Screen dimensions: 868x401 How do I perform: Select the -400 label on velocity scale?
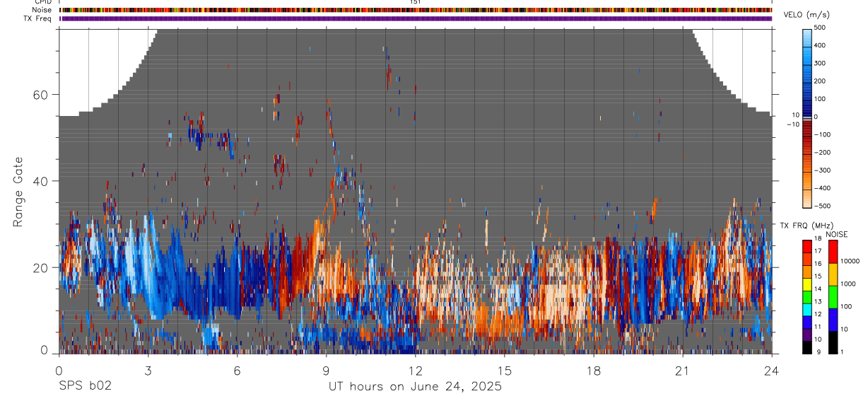coord(821,188)
